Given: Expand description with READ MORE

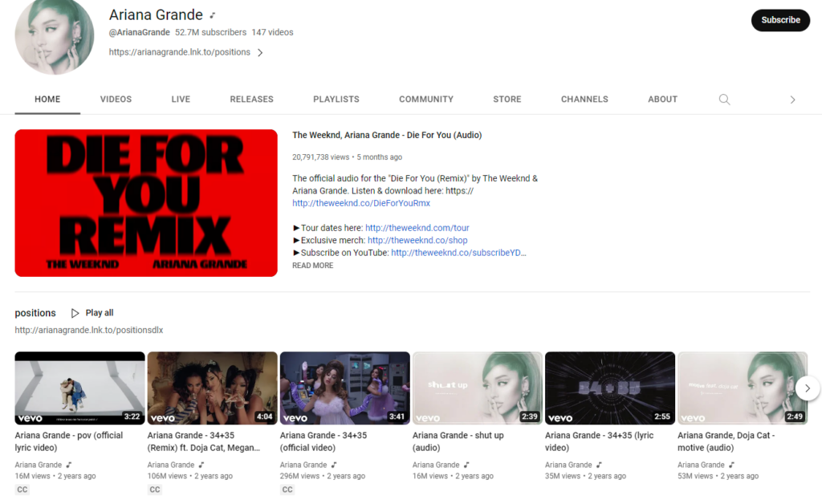Looking at the screenshot, I should 312,266.
